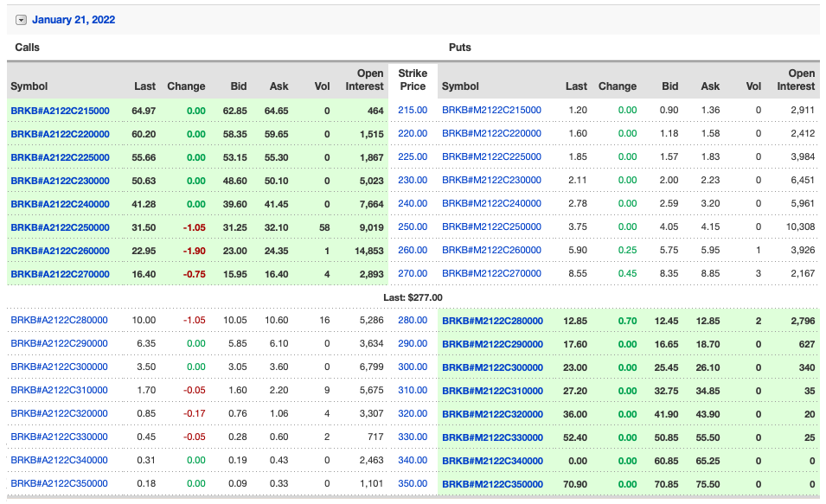Click call symbol BRKB#A2122C270000
Image resolution: width=826 pixels, height=504 pixels.
(61, 274)
